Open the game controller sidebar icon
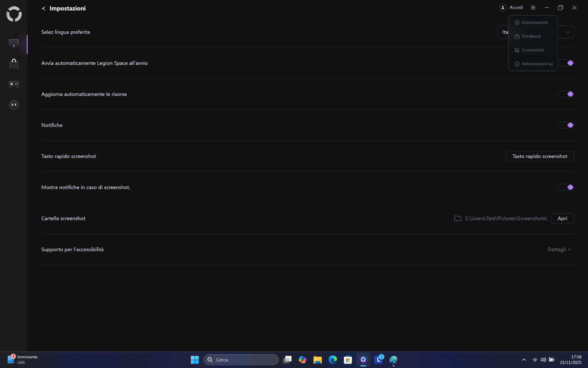 (x=14, y=84)
